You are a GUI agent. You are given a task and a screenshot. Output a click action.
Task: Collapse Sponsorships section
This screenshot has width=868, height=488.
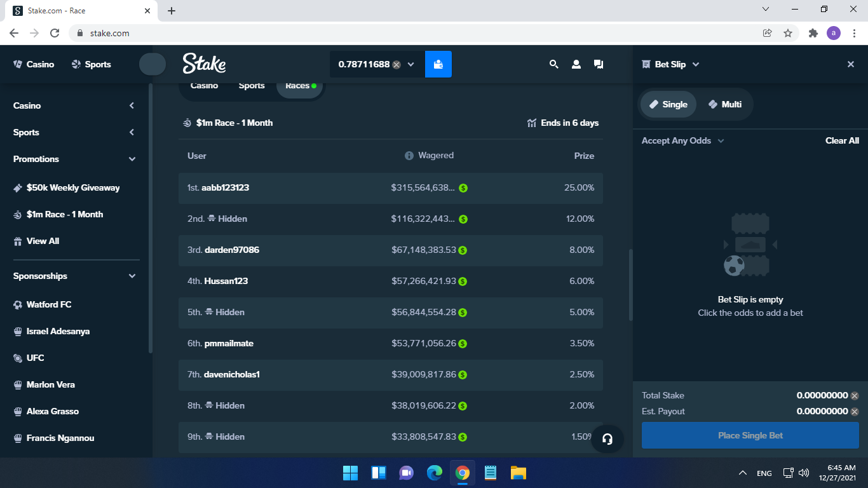coord(132,276)
